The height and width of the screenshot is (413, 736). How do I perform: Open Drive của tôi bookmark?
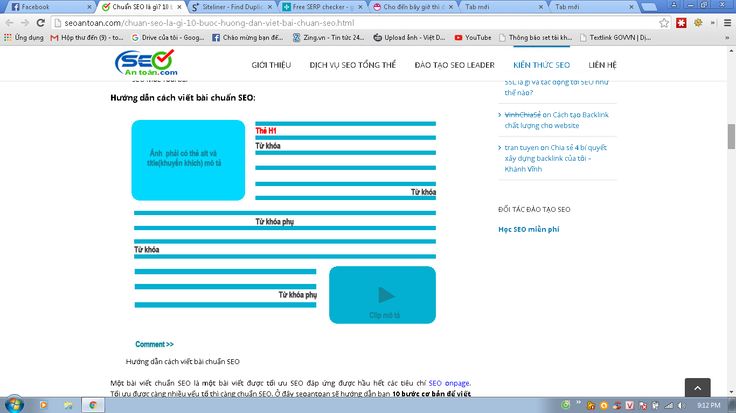pos(168,38)
